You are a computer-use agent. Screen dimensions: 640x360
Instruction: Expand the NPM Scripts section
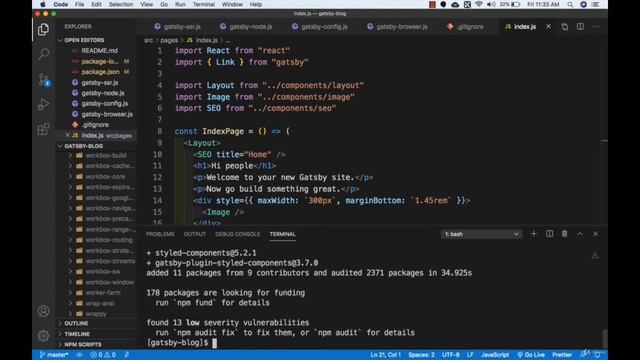tap(82, 344)
